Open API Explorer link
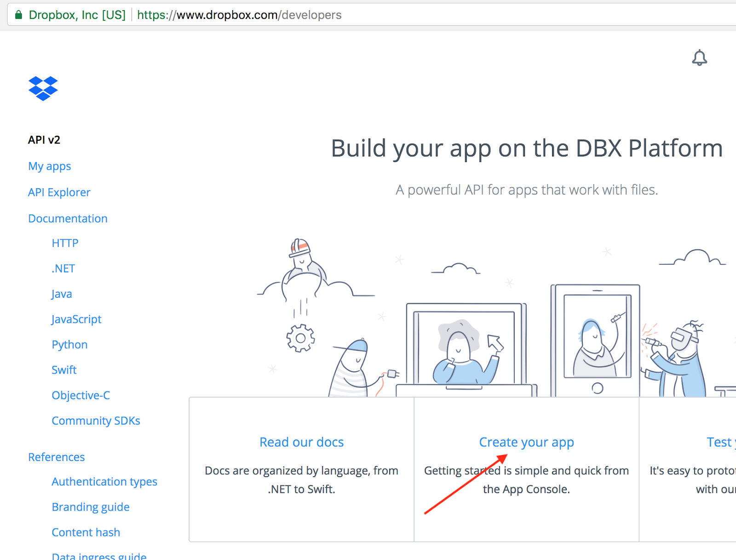Image resolution: width=736 pixels, height=560 pixels. (59, 192)
